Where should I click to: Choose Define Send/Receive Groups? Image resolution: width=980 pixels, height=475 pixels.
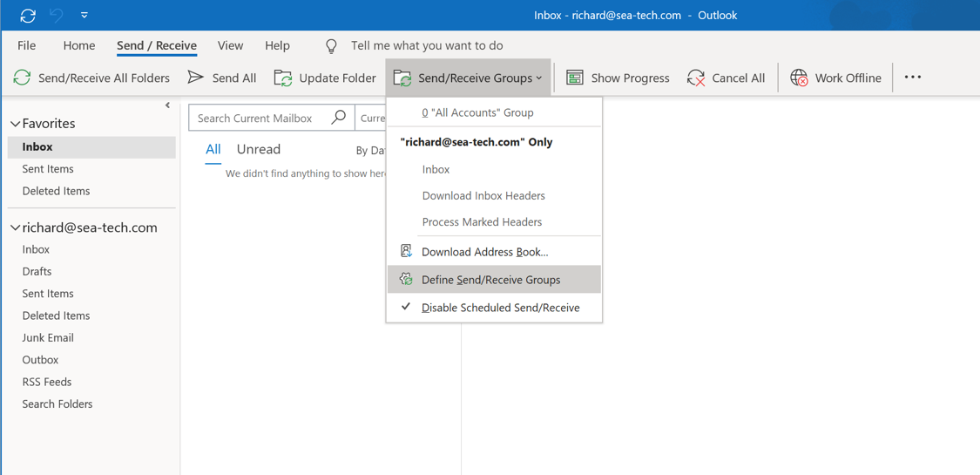[494, 280]
